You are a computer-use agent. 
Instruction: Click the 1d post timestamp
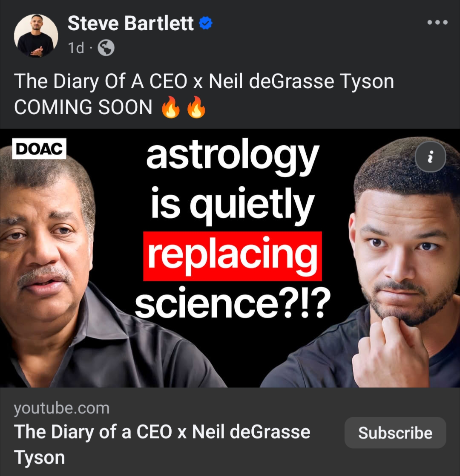pos(76,48)
